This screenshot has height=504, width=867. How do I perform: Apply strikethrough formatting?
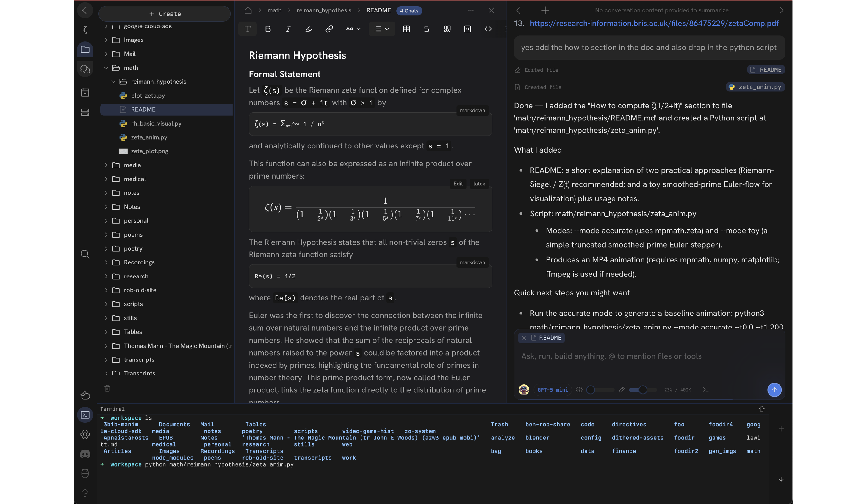[x=426, y=29]
